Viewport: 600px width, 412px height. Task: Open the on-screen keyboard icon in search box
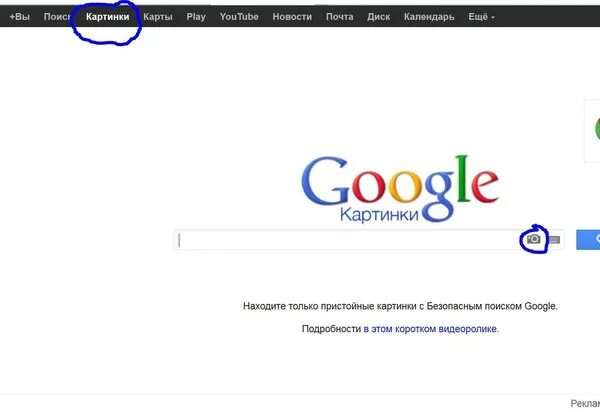(554, 240)
